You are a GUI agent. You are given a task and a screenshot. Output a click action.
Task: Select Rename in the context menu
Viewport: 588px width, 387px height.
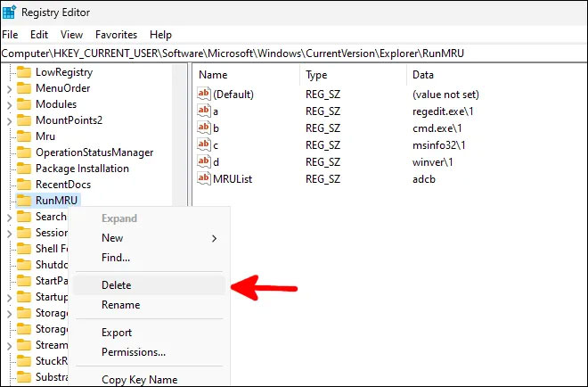pyautogui.click(x=120, y=305)
